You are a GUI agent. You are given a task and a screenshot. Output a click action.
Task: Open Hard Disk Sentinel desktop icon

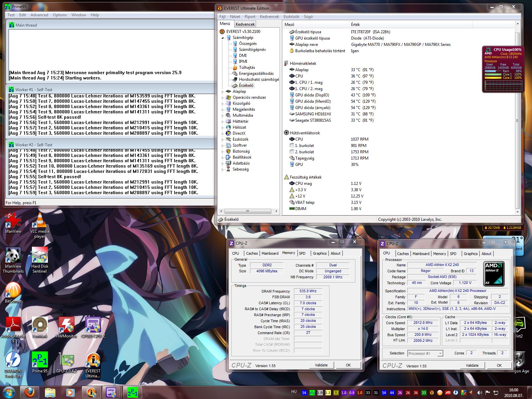(x=40, y=260)
